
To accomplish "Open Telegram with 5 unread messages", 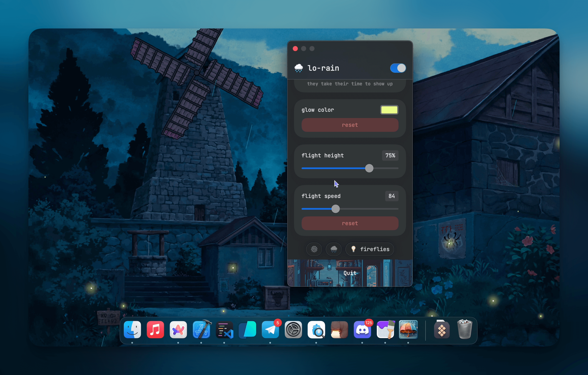I will click(271, 330).
